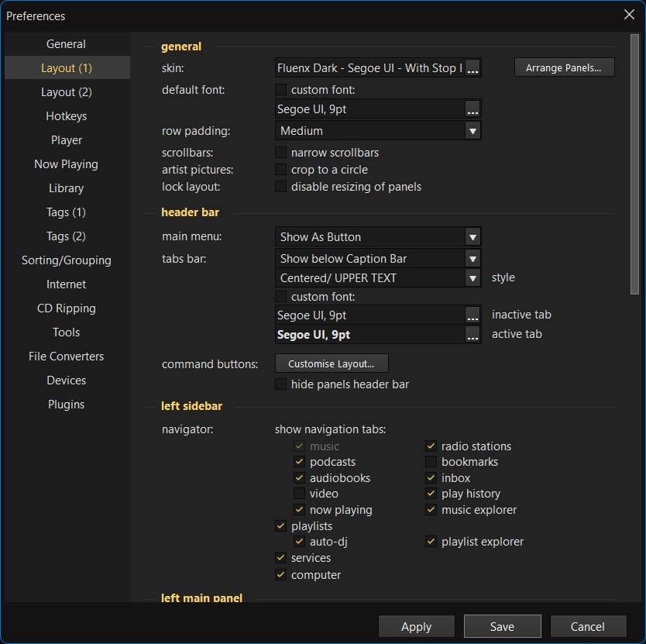646x644 pixels.
Task: Open the main menu 'Show As Button' dropdown
Action: click(472, 236)
